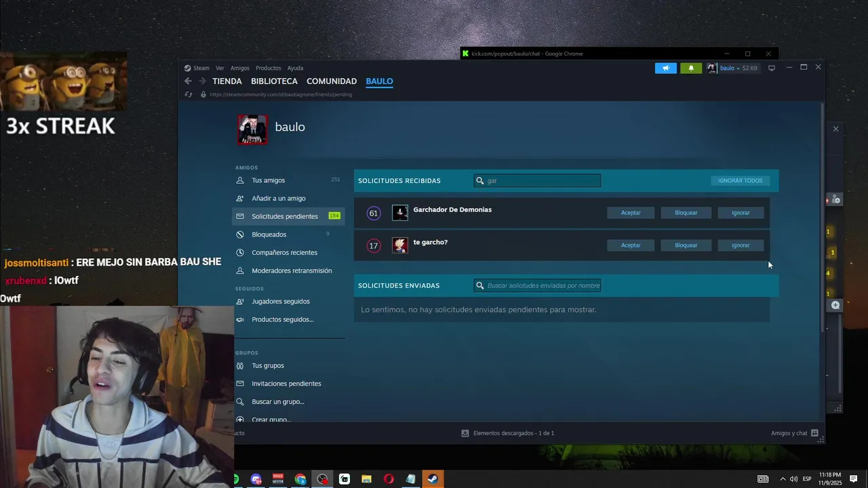
Task: Click add-friend icon in the background panel
Action: [x=835, y=200]
